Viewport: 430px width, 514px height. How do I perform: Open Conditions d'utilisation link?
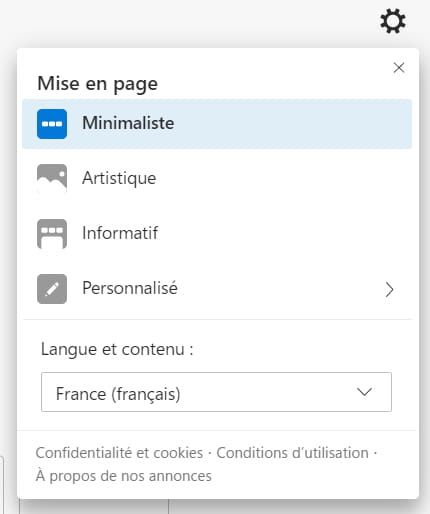(292, 453)
